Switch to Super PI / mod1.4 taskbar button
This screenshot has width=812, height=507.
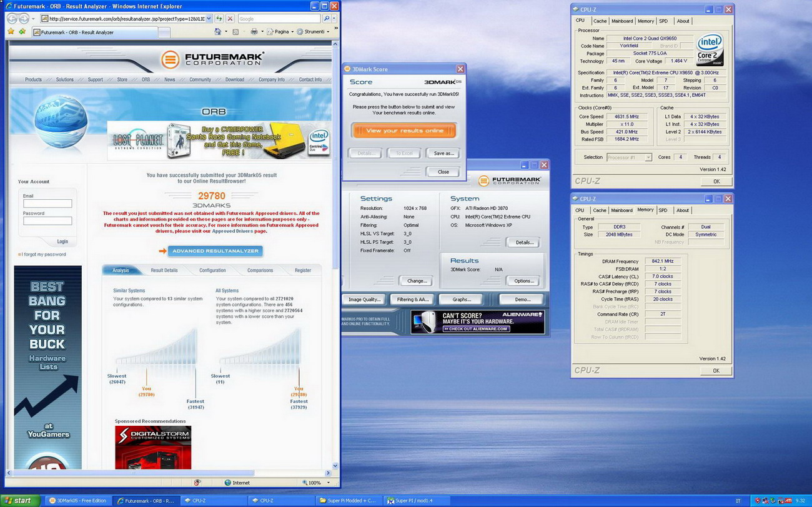click(417, 501)
